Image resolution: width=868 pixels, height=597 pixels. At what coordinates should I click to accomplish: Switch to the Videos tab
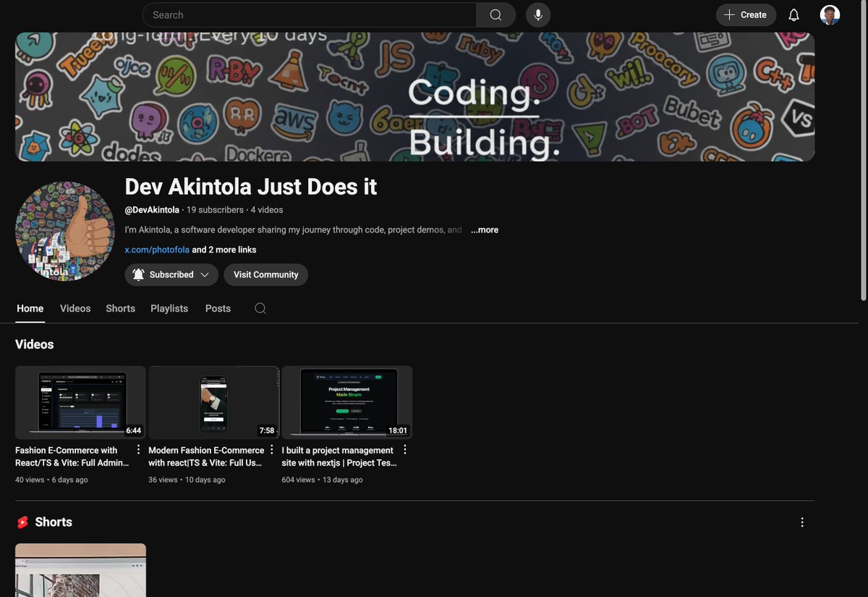[75, 308]
